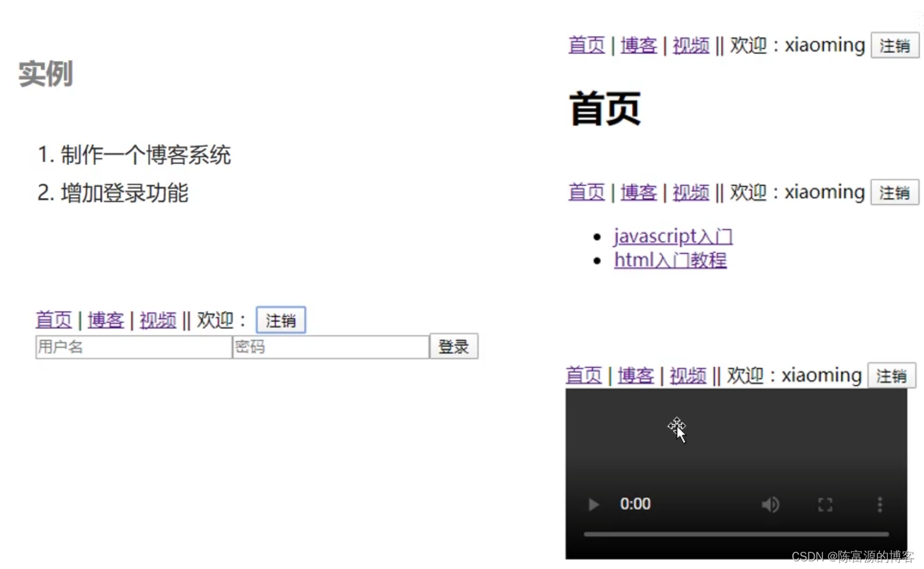This screenshot has height=569, width=924.
Task: Open the html入门教程 blog link
Action: coord(670,260)
